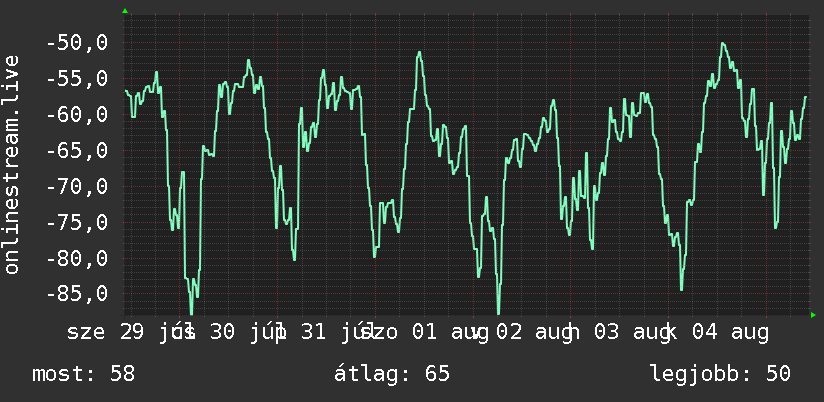Click the green arrow atop the y-axis
The height and width of the screenshot is (402, 824).
coord(125,11)
